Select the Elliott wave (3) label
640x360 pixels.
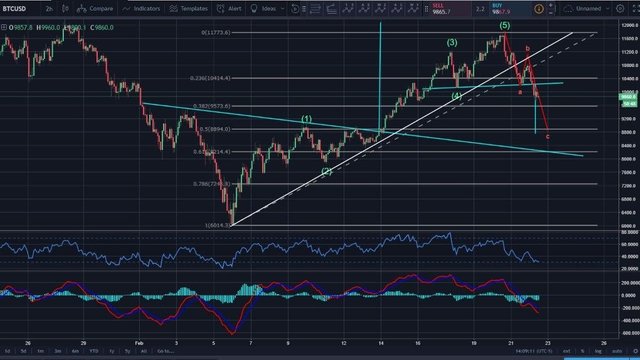point(451,42)
